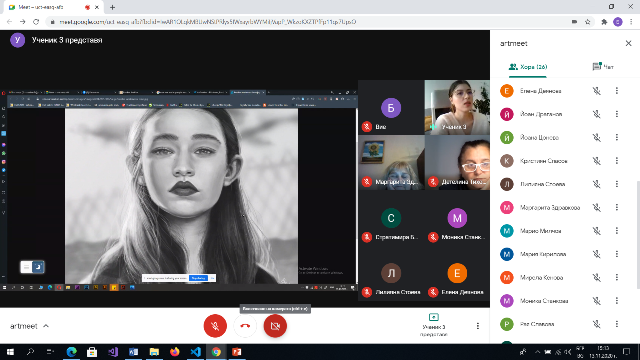
Task: Open Firefox from the taskbar
Action: (175, 351)
